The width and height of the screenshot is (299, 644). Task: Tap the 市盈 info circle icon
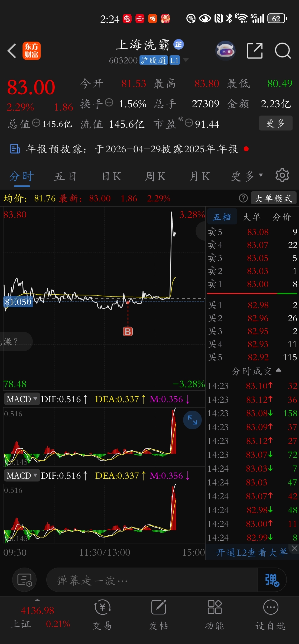189,123
